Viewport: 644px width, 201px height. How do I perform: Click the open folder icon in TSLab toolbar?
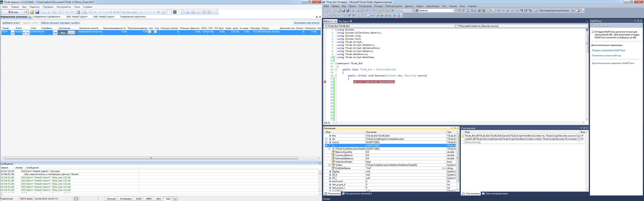pos(32,12)
